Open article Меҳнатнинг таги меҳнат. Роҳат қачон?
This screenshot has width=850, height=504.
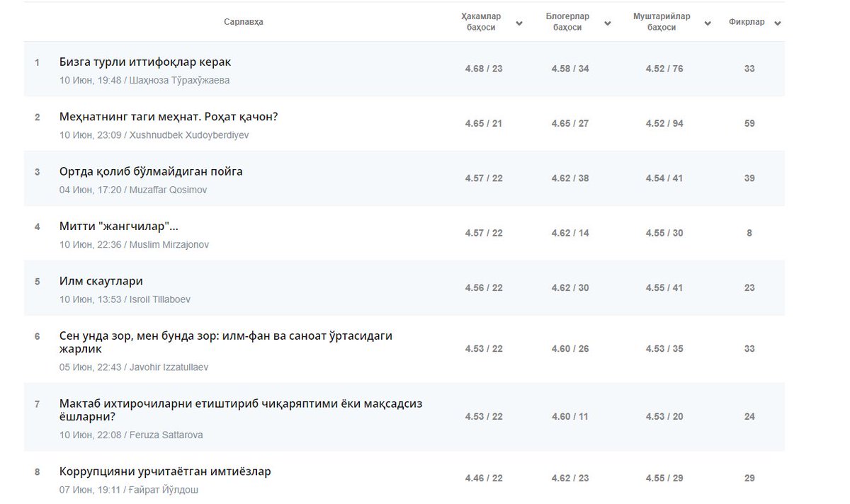click(x=169, y=117)
